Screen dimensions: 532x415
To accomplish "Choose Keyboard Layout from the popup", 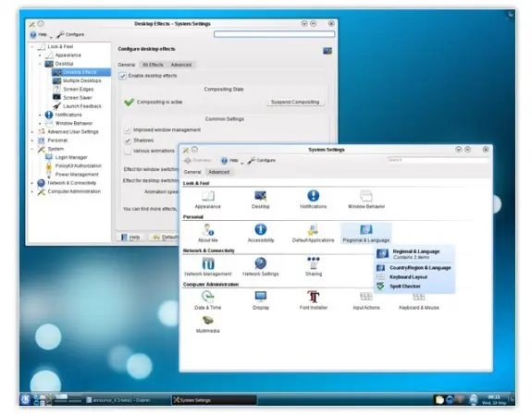I will click(408, 277).
